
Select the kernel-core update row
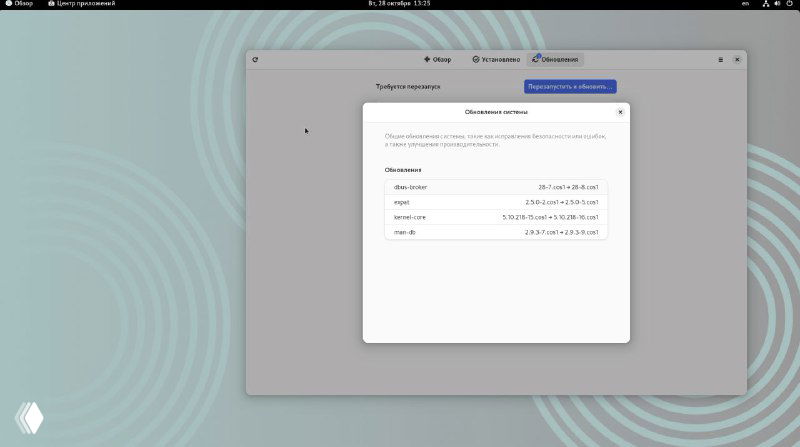point(496,217)
